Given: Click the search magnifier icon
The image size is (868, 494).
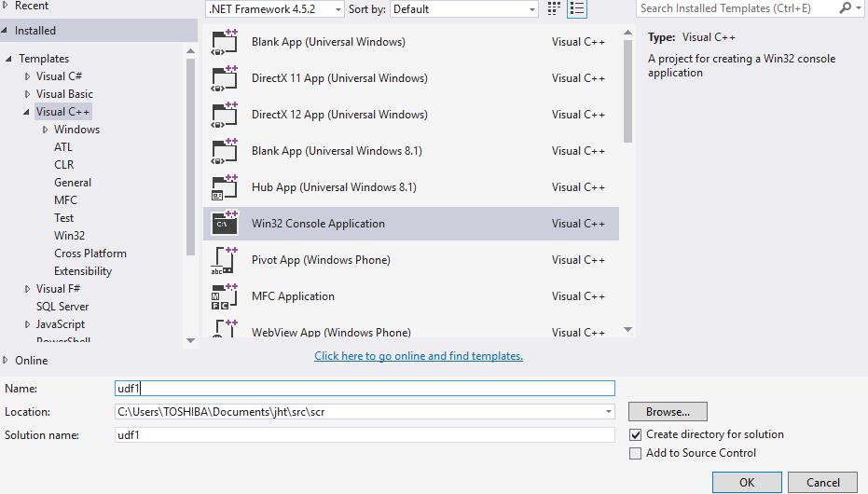Looking at the screenshot, I should pyautogui.click(x=846, y=8).
